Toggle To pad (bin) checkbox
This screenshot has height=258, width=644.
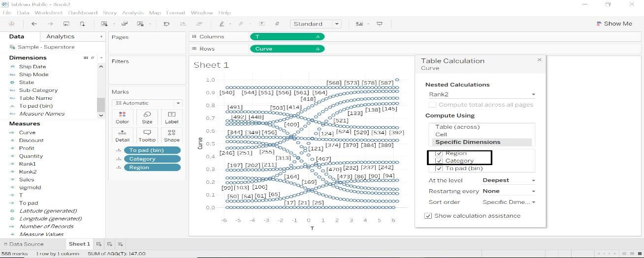point(439,168)
